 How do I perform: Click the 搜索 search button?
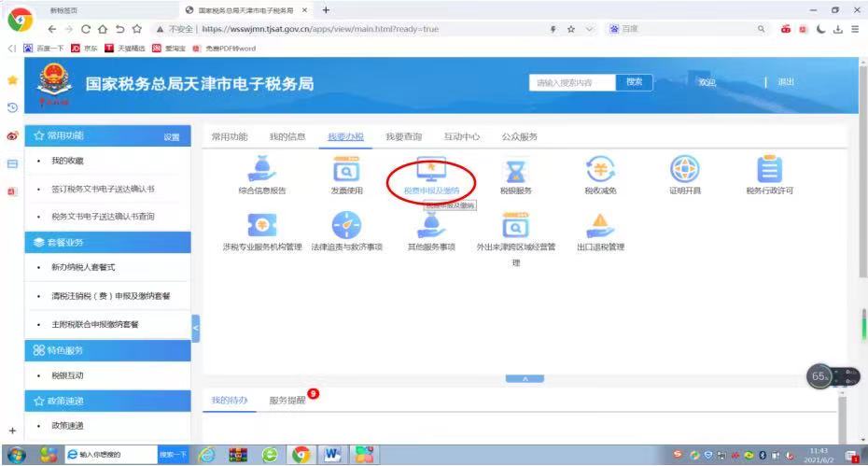(635, 82)
